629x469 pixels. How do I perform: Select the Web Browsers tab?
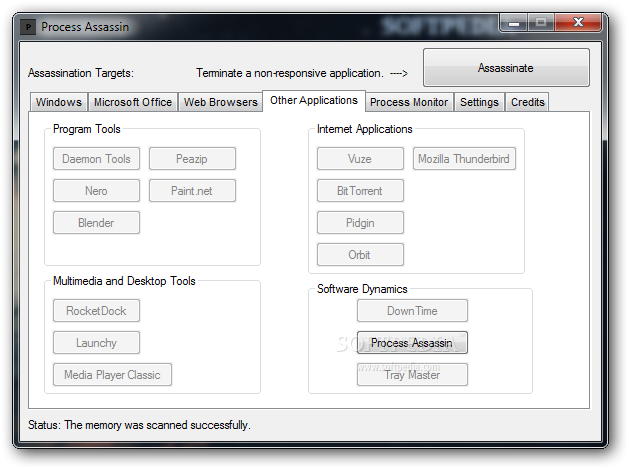coord(221,102)
